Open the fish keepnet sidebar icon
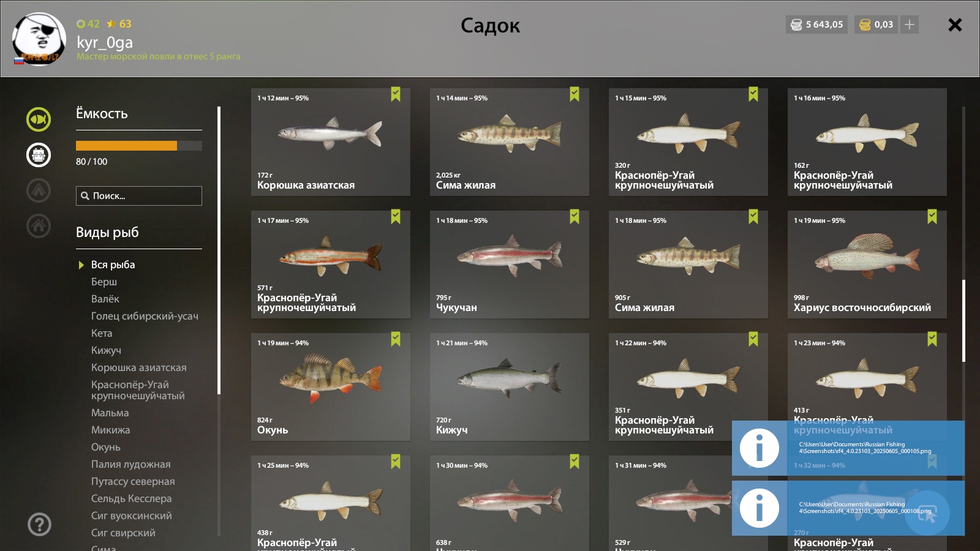The height and width of the screenshot is (551, 980). [39, 119]
